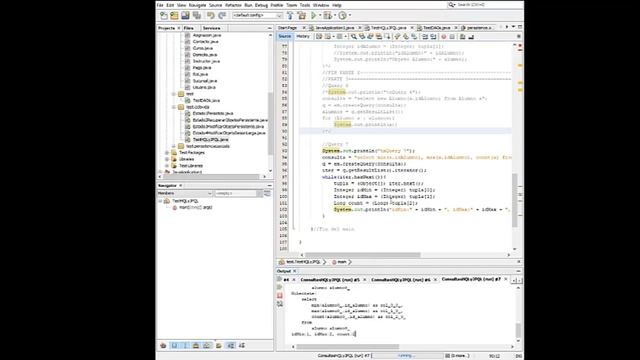Open the Profile Project dropdown arrow
This screenshot has width=640, height=360.
point(350,16)
